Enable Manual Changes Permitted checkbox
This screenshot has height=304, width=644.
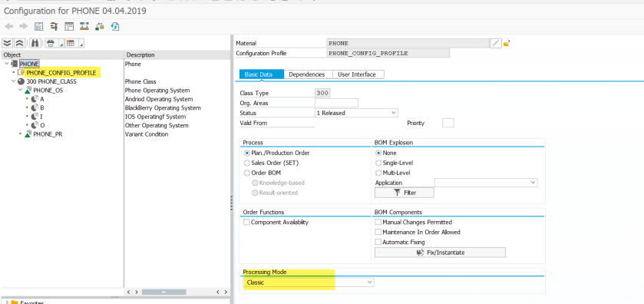[378, 223]
